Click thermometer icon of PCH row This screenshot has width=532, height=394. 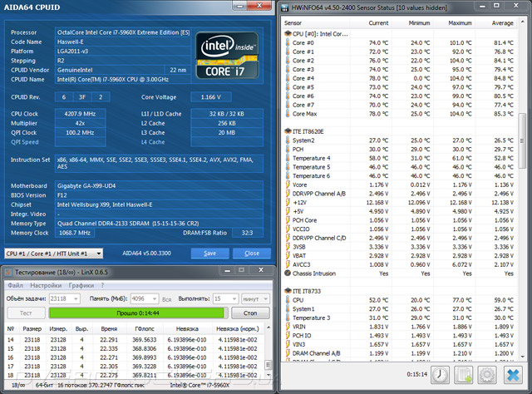(x=288, y=149)
